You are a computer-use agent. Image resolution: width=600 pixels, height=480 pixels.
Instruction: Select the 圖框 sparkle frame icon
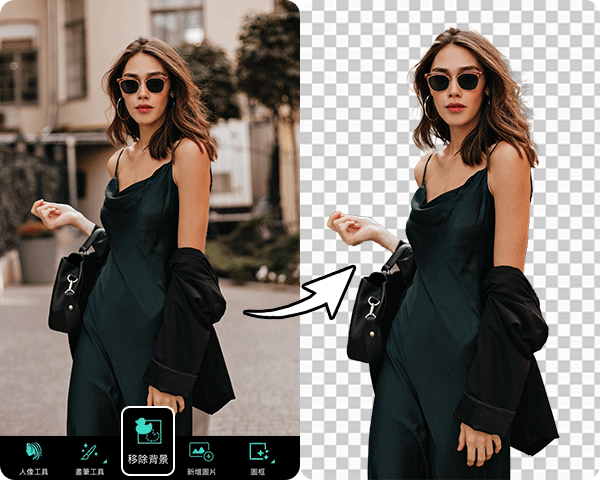point(258,451)
